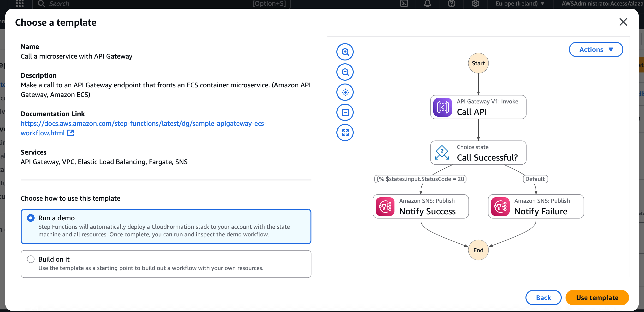Click the Back button
Screen dimensions: 644x312
click(543, 298)
